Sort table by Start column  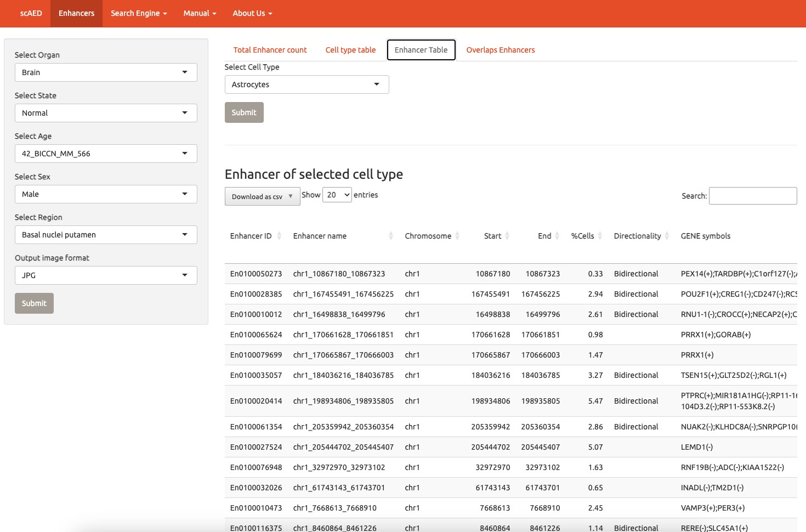(492, 236)
